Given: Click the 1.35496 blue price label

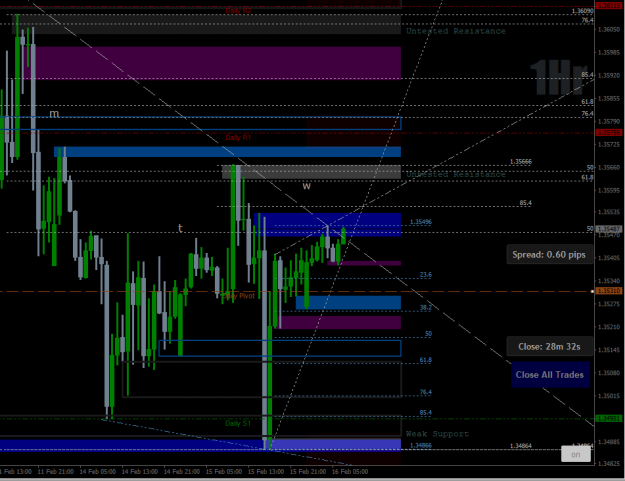Looking at the screenshot, I should pos(421,222).
